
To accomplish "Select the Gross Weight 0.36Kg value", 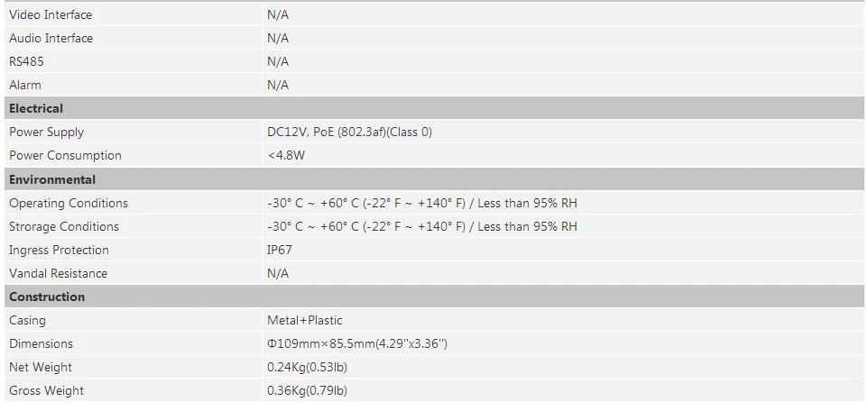I will pyautogui.click(x=308, y=390).
